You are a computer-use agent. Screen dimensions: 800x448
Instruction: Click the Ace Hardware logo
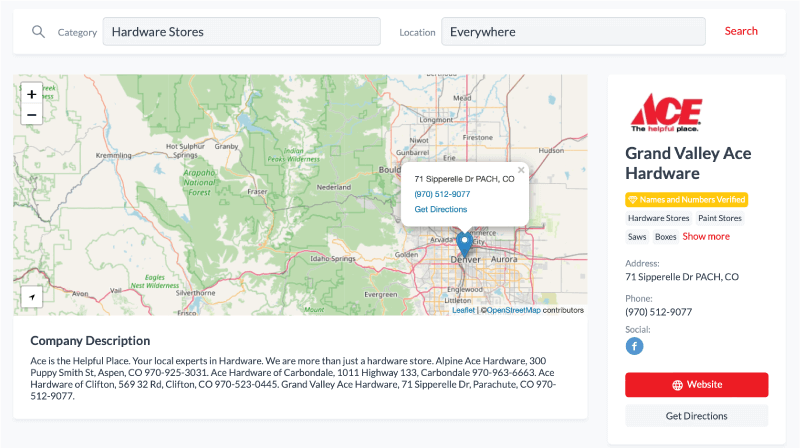coord(665,112)
